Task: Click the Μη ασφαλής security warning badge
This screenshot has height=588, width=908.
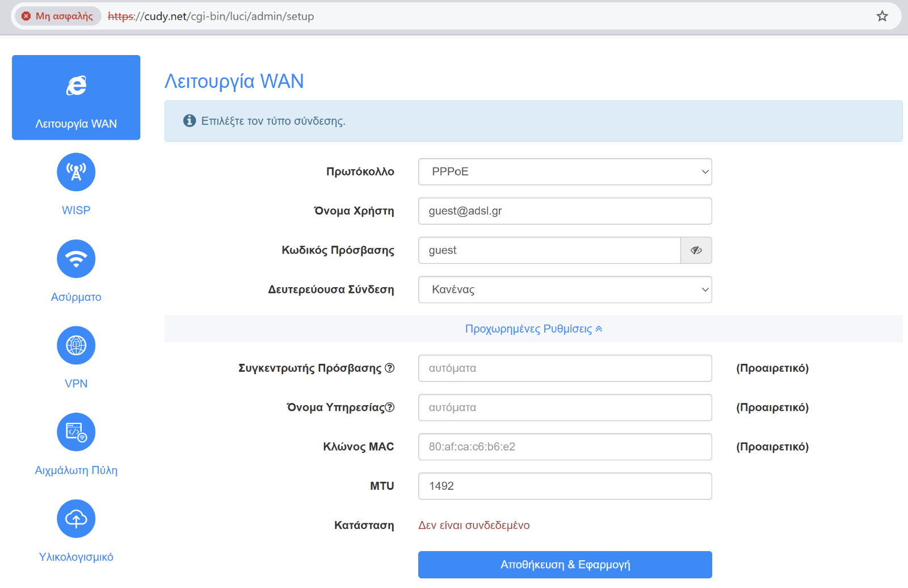Action: click(57, 16)
